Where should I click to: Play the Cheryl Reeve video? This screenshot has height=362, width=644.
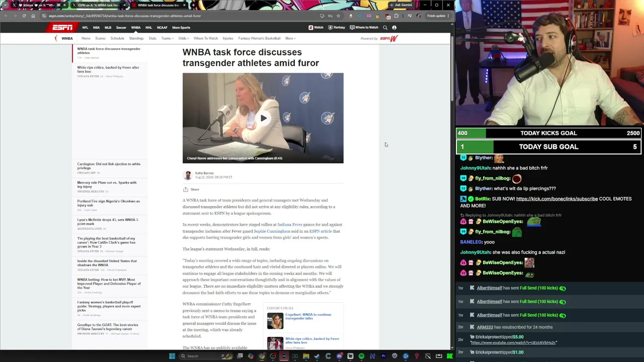263,118
